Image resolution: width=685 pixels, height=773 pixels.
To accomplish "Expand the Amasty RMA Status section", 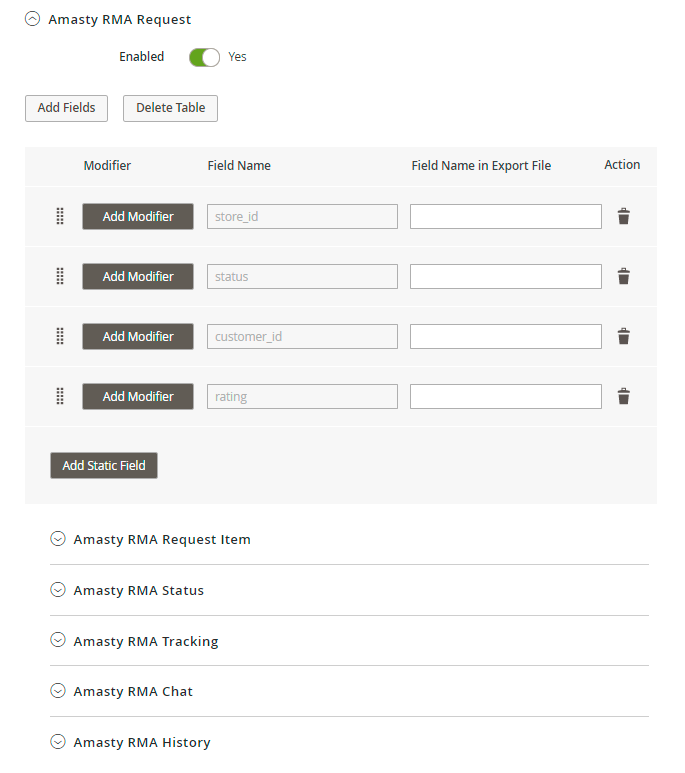I will 58,590.
